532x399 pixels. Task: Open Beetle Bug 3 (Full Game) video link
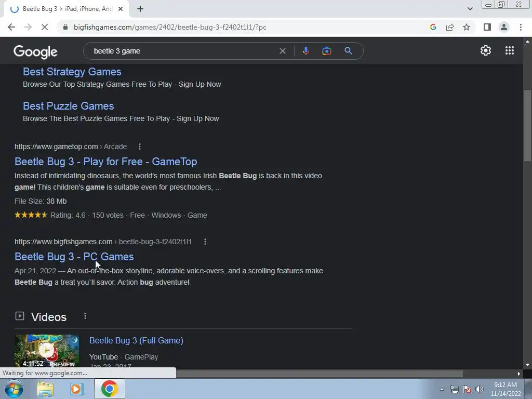click(136, 341)
